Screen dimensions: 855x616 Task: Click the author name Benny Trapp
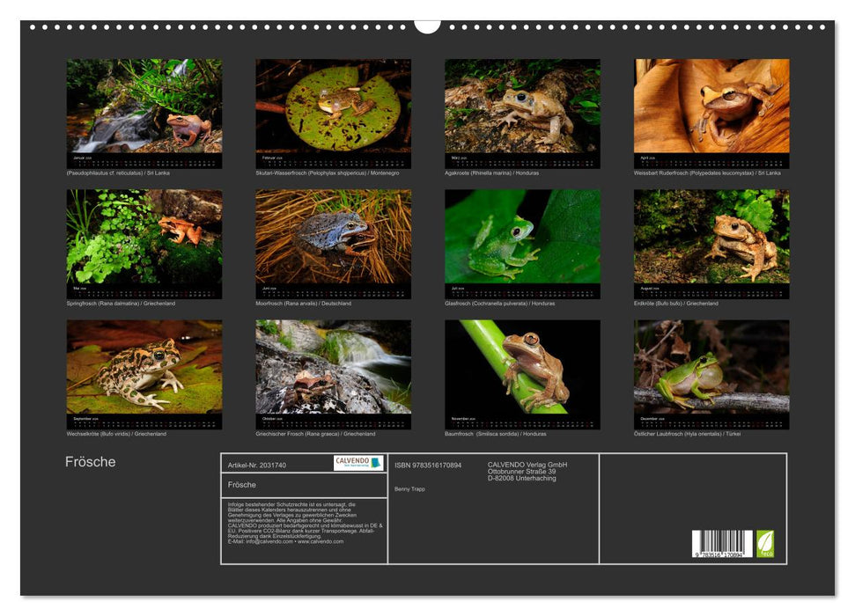(x=409, y=488)
